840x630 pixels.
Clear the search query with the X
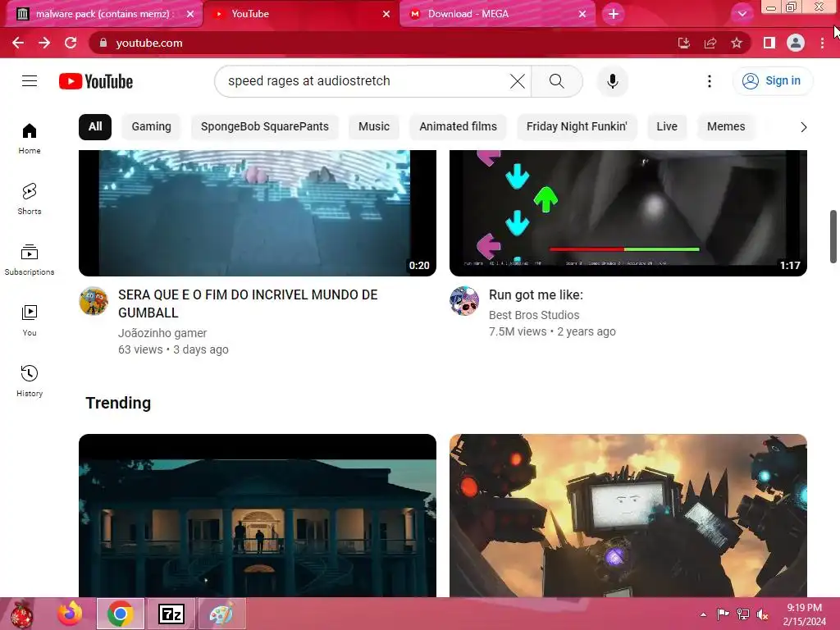click(x=518, y=81)
